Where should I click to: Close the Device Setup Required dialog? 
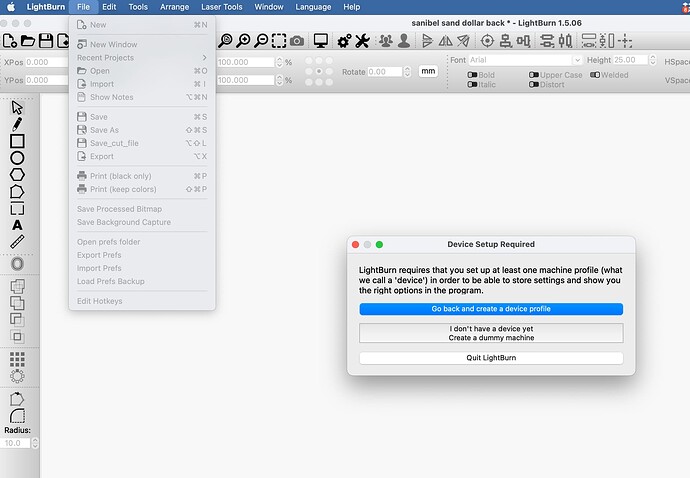pos(356,244)
